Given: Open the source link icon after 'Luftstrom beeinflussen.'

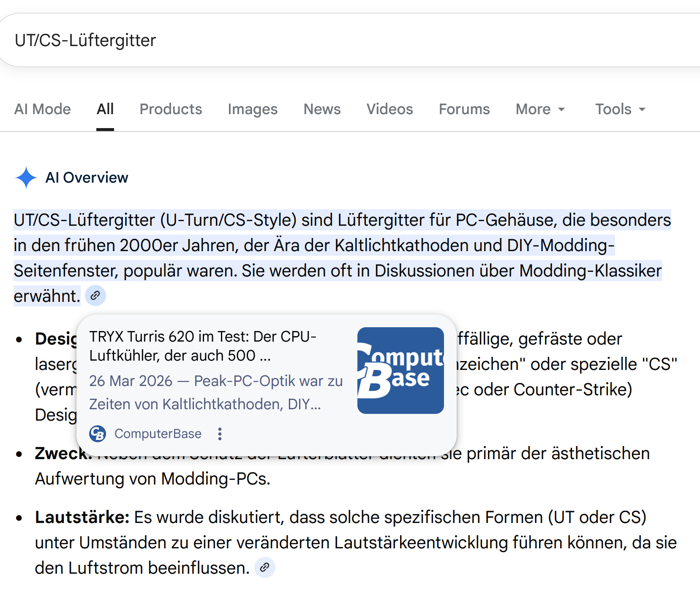Looking at the screenshot, I should [265, 567].
